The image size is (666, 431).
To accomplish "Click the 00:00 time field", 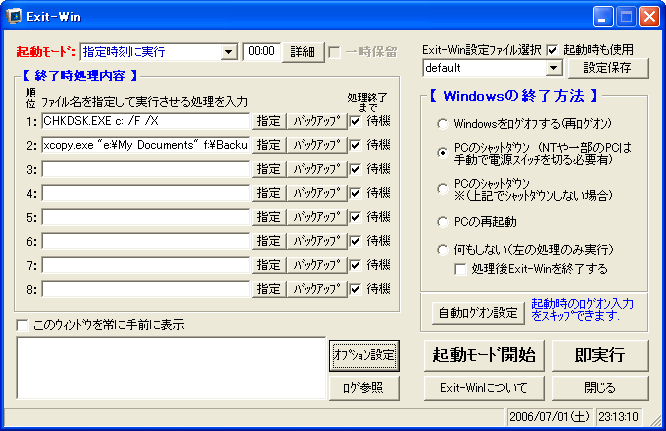I will 261,52.
